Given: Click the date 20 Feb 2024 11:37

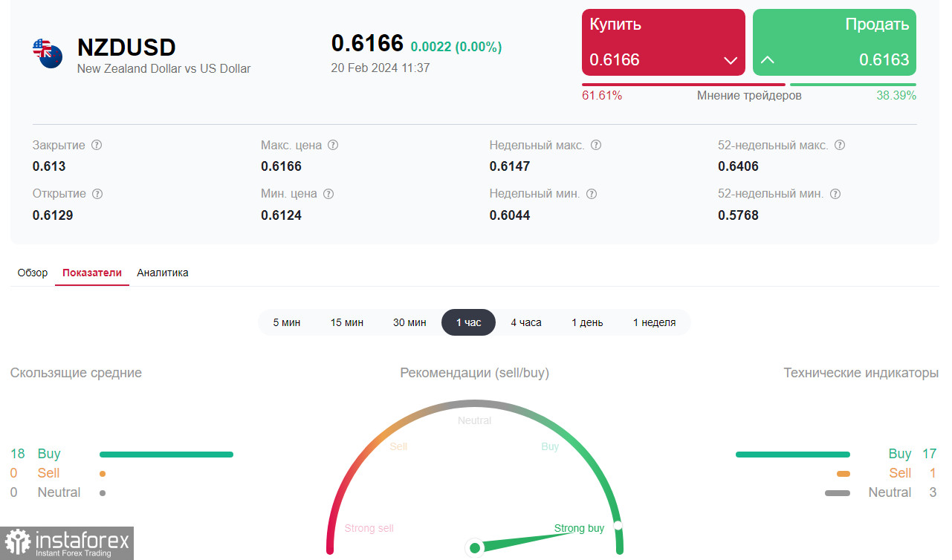Looking at the screenshot, I should click(381, 68).
